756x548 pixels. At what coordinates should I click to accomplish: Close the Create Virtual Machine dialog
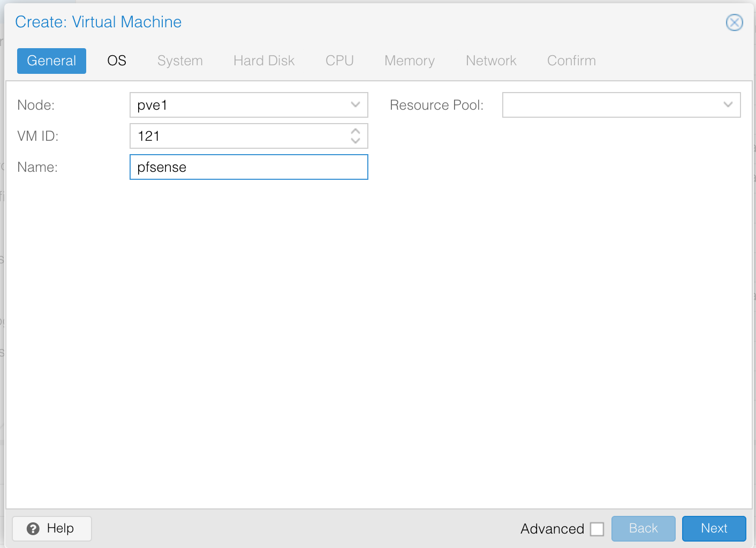pos(734,22)
